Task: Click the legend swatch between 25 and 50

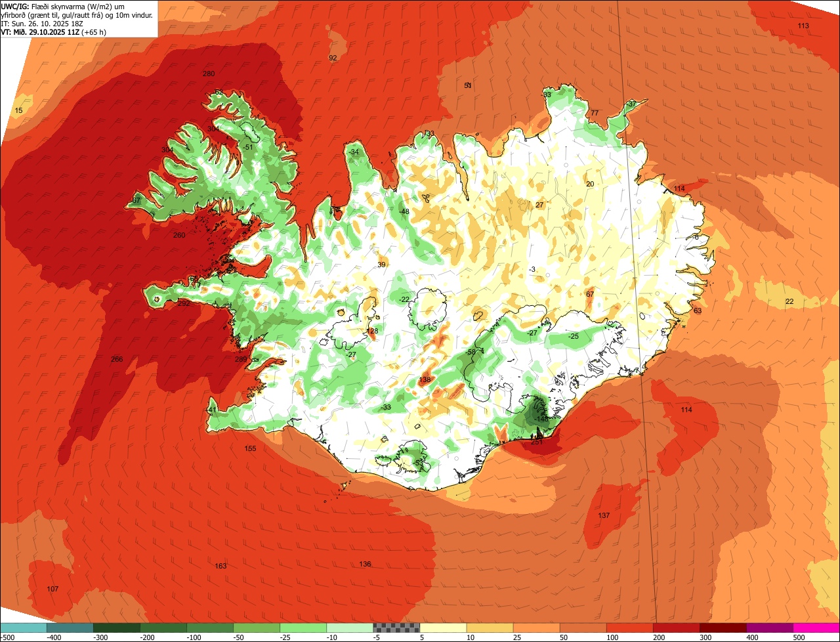Action: (536, 628)
